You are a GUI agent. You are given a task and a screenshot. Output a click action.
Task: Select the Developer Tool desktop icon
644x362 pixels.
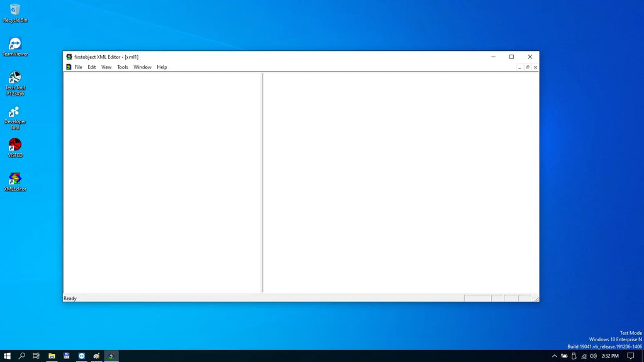(x=15, y=118)
